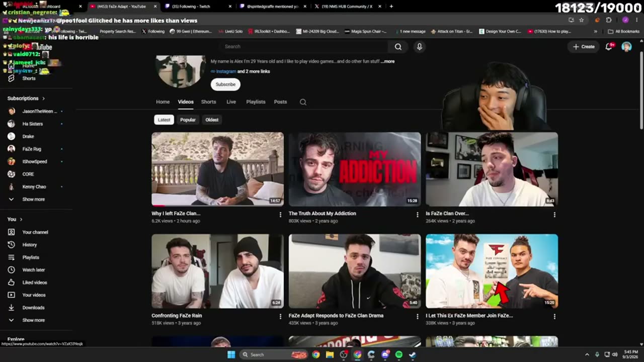This screenshot has width=644, height=362.
Task: Open the account avatar menu
Action: (x=626, y=47)
